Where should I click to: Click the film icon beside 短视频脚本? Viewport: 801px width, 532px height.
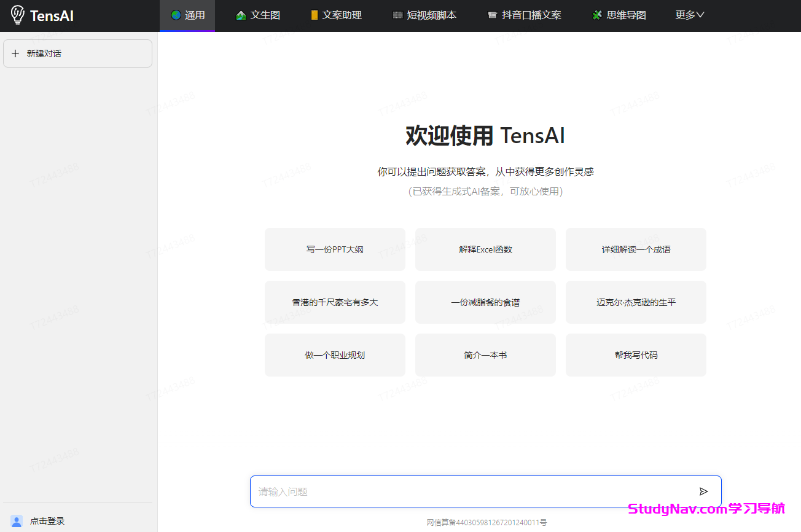[398, 15]
